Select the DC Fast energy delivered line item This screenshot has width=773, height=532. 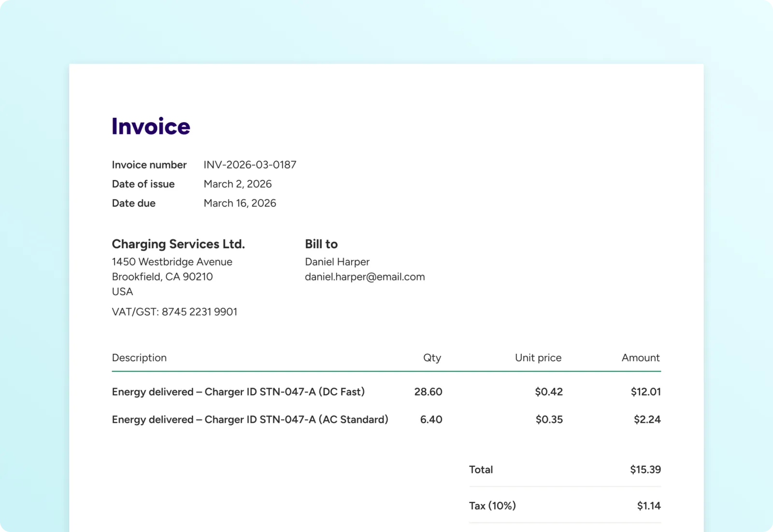tap(238, 392)
